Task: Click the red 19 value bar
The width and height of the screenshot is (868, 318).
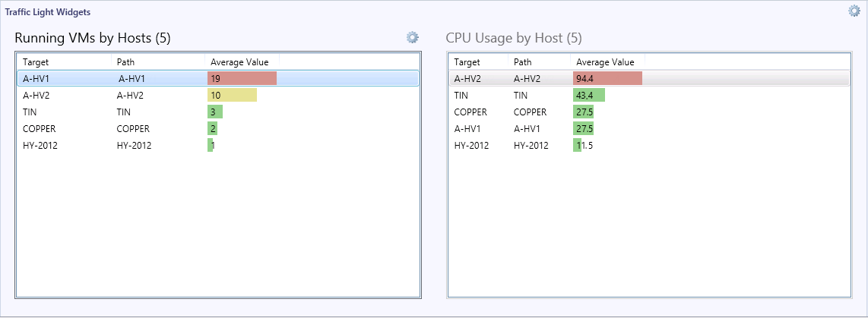Action: 242,78
